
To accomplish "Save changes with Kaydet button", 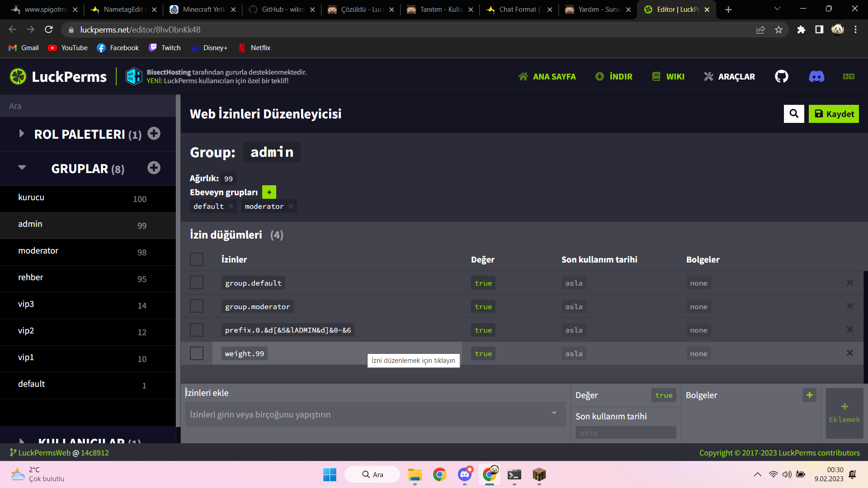I will [834, 114].
